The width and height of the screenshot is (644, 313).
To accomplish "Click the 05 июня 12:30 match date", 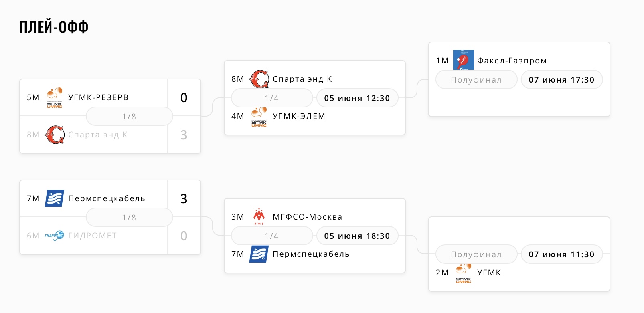I will tap(357, 98).
